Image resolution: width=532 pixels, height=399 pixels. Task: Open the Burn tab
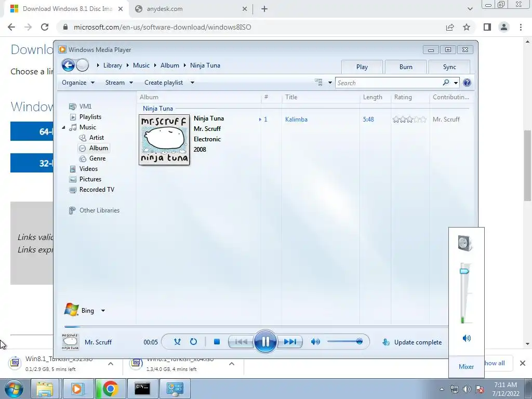point(406,67)
